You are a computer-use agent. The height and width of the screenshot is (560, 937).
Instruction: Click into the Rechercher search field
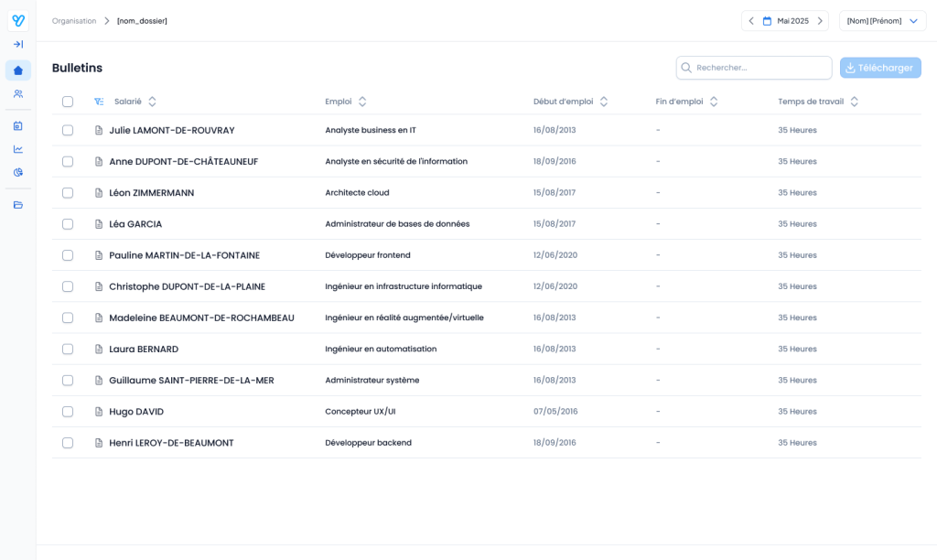point(759,68)
